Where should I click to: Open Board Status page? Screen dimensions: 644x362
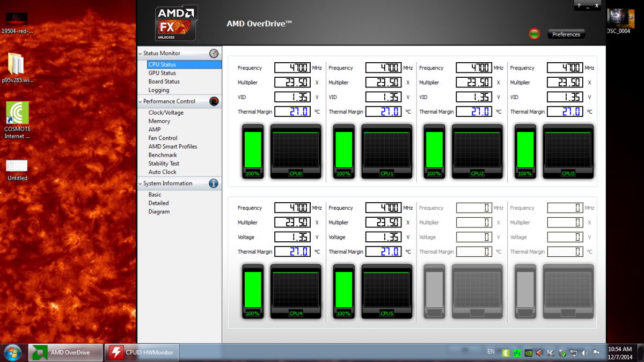tap(164, 82)
